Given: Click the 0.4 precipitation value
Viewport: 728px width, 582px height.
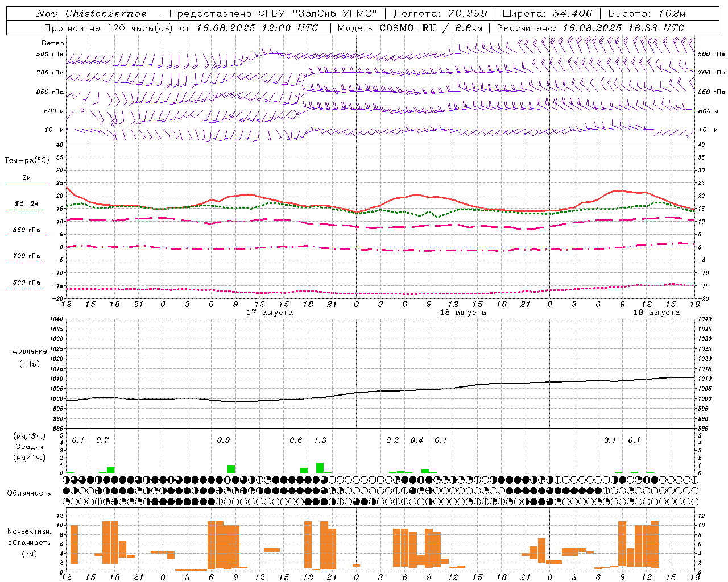Looking at the screenshot, I should tap(417, 440).
